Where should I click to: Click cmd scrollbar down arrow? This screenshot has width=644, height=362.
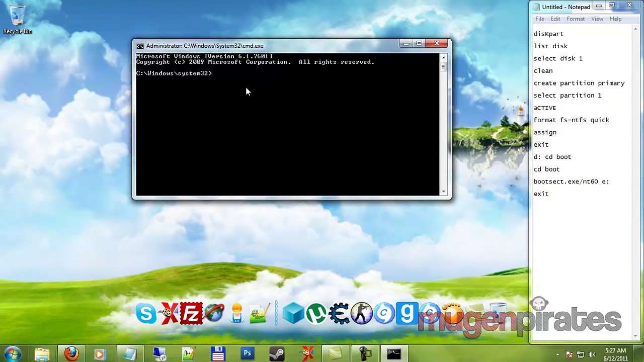pos(443,192)
